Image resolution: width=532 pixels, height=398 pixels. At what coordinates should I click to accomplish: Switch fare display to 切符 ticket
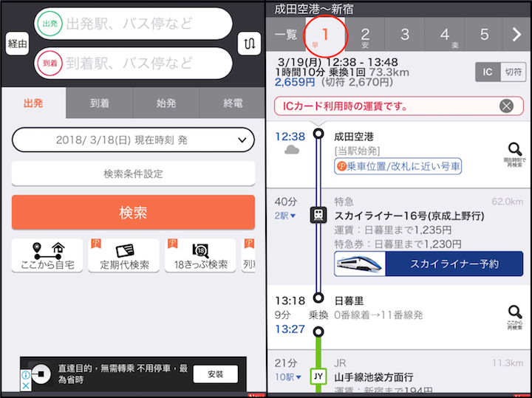click(x=513, y=72)
